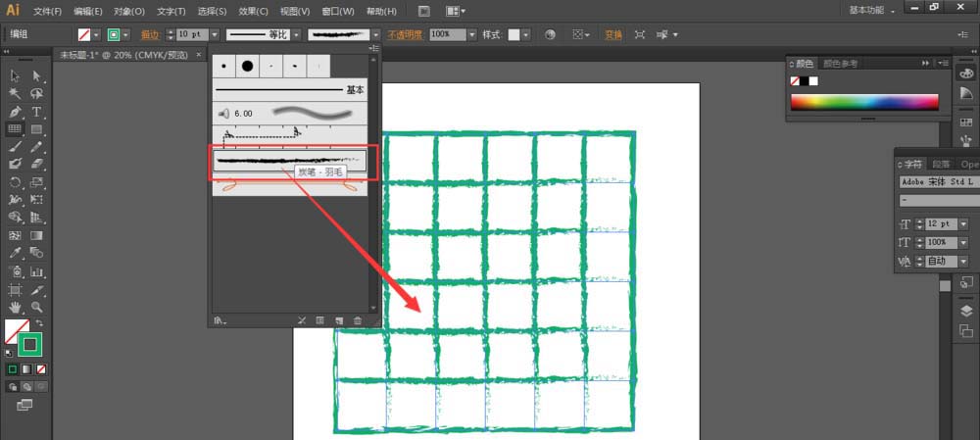Click black swatch in Color panel
This screenshot has height=440, width=980.
(805, 80)
